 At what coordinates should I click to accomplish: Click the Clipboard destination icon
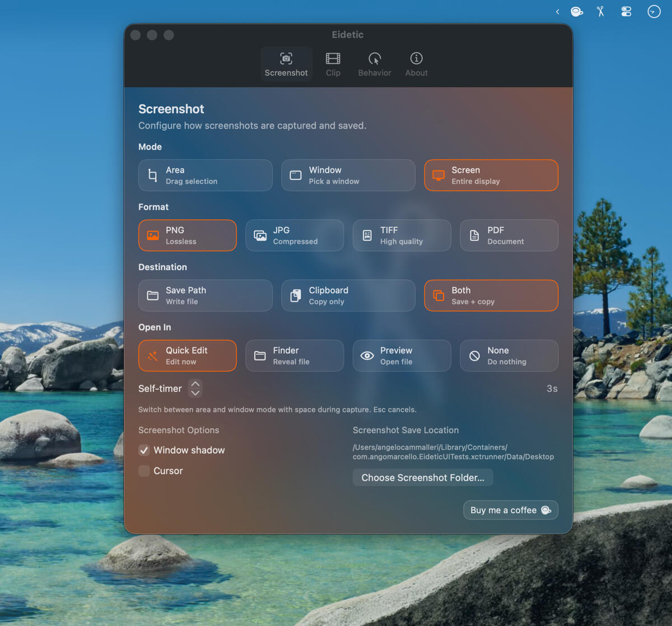tap(296, 295)
